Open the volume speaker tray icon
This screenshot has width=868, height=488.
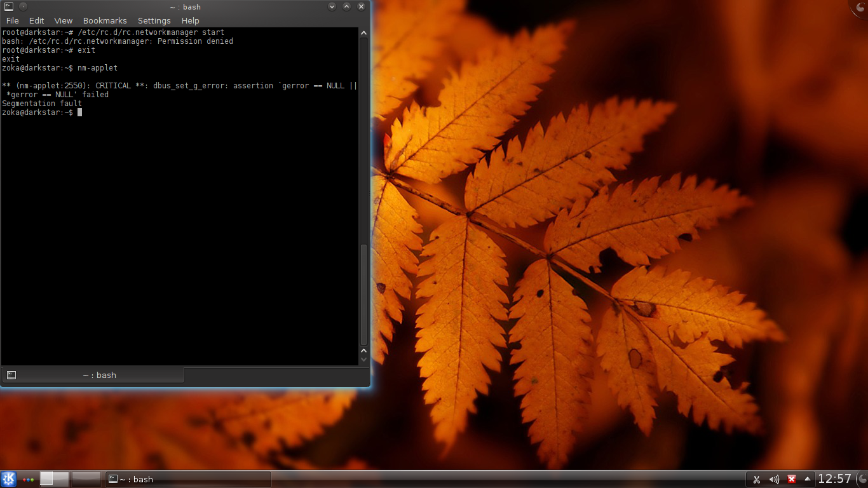point(774,480)
